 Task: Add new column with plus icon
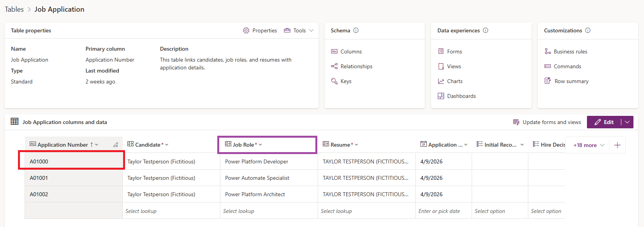click(x=617, y=145)
